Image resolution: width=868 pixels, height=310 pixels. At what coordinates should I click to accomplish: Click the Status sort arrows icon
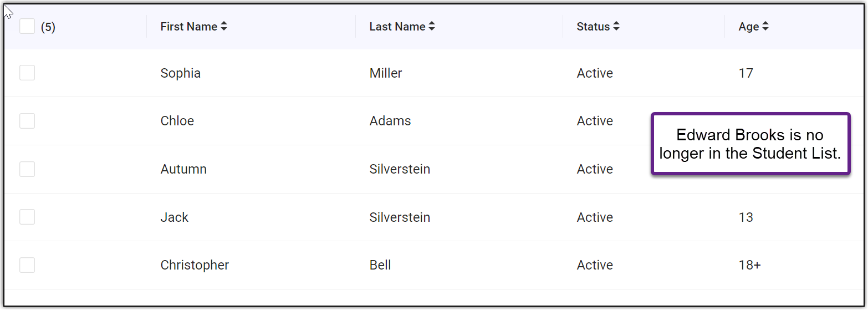coord(616,27)
